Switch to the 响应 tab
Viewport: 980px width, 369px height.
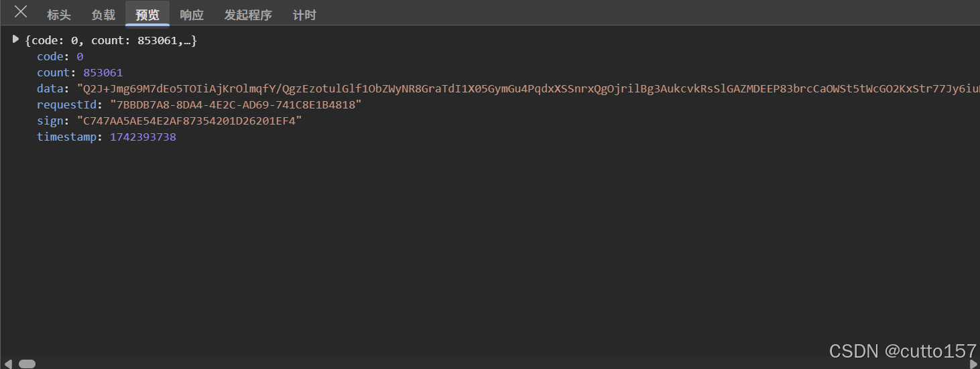point(192,15)
